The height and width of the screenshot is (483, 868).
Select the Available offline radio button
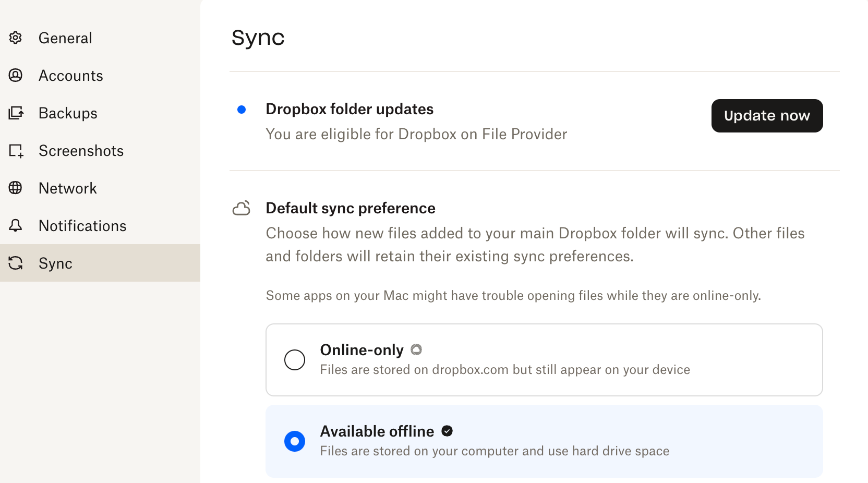[x=295, y=441]
